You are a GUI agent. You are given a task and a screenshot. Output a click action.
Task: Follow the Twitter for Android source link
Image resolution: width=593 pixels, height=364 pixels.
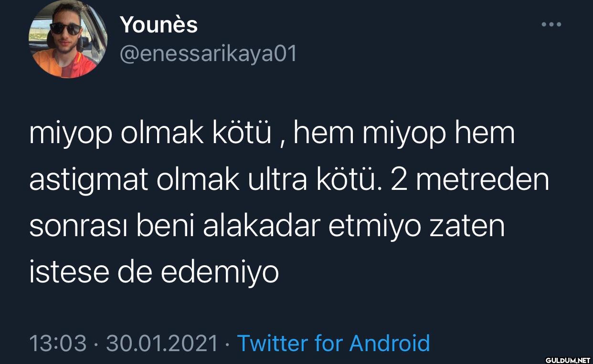coord(333,343)
